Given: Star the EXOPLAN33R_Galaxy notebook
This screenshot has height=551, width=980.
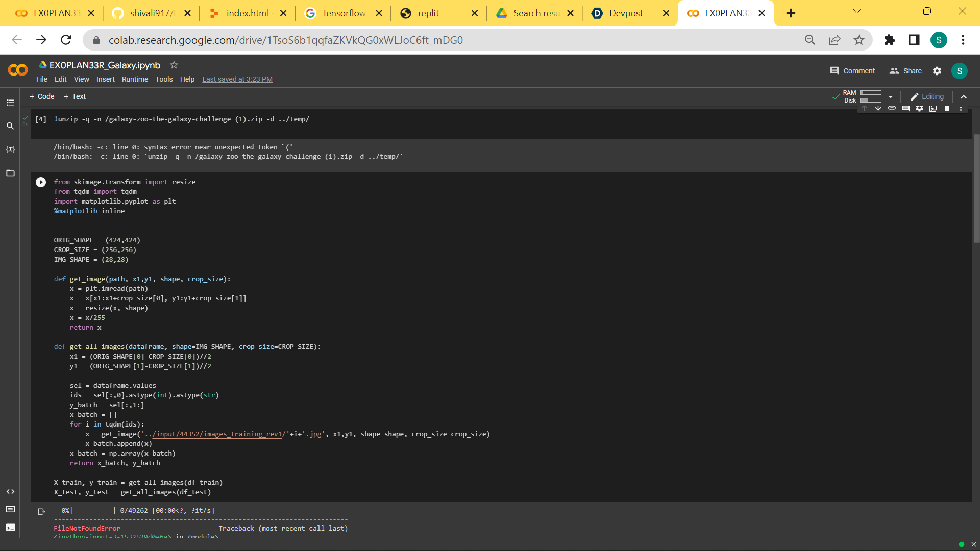Looking at the screenshot, I should click(x=174, y=65).
